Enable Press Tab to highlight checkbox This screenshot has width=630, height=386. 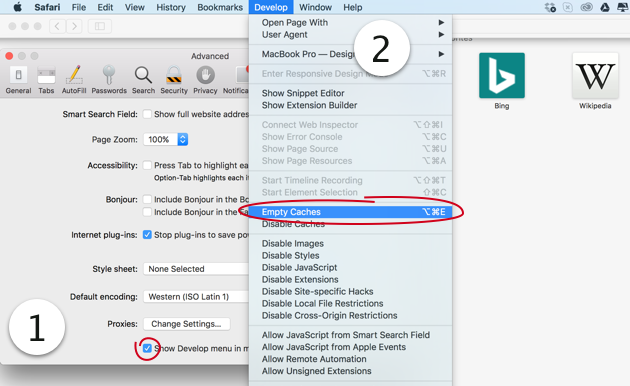click(x=147, y=165)
